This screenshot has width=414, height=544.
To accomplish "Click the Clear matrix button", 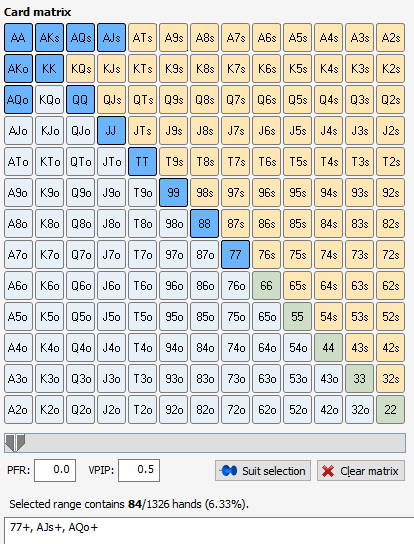I will coord(361,471).
